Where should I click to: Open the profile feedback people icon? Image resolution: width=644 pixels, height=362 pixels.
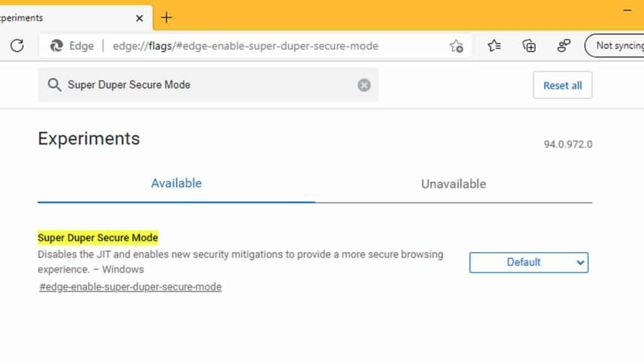coord(563,45)
